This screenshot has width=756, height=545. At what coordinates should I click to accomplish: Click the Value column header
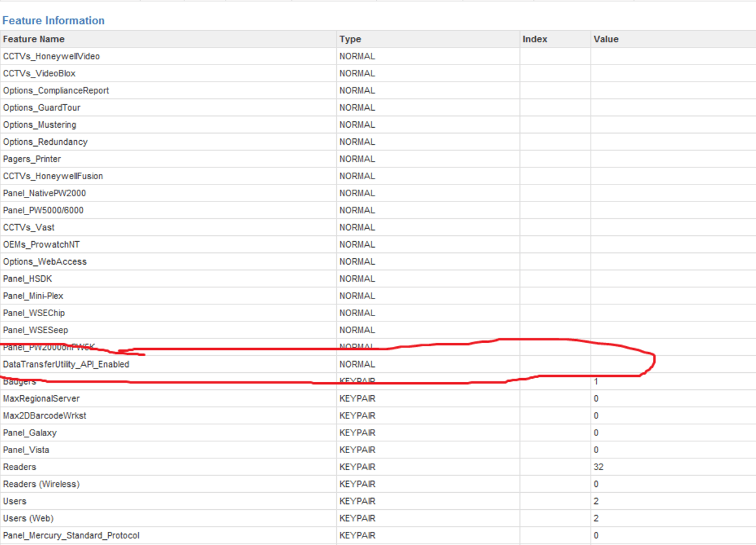pos(605,39)
